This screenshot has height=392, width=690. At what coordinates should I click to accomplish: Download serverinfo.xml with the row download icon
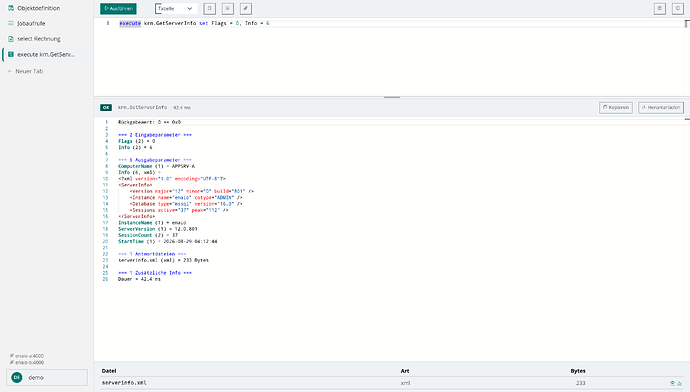tap(679, 383)
